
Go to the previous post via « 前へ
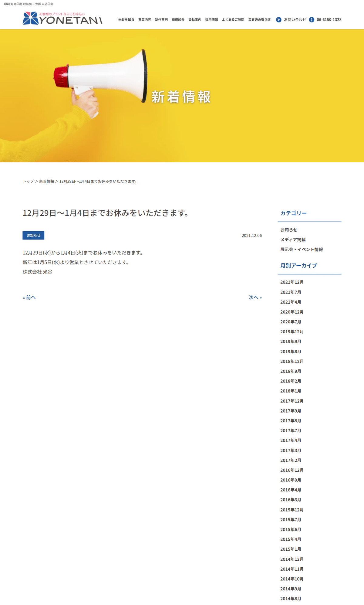(x=29, y=297)
